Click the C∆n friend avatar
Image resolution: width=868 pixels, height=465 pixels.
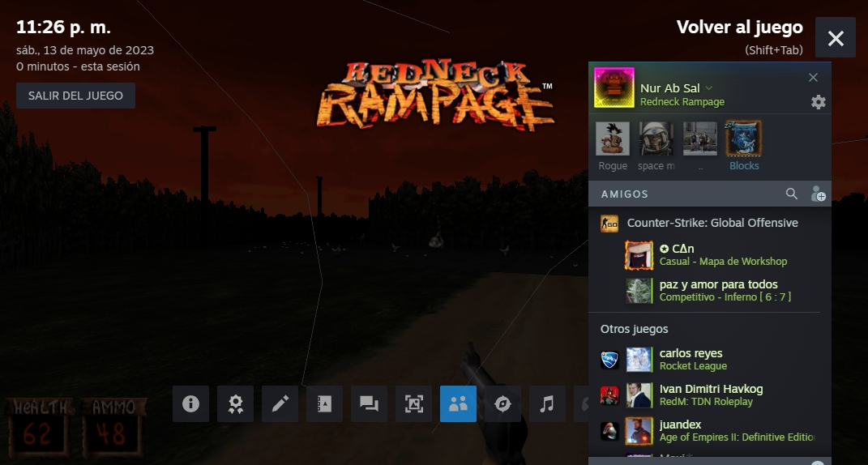pos(639,255)
